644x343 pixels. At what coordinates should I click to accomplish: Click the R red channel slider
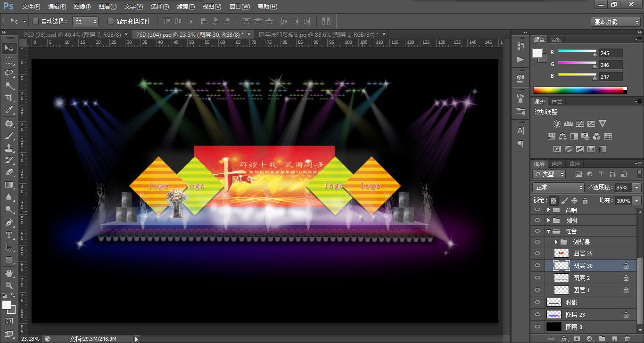[x=578, y=52]
